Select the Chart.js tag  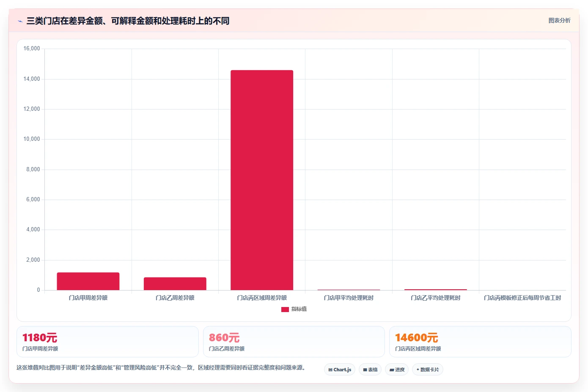[x=340, y=370]
